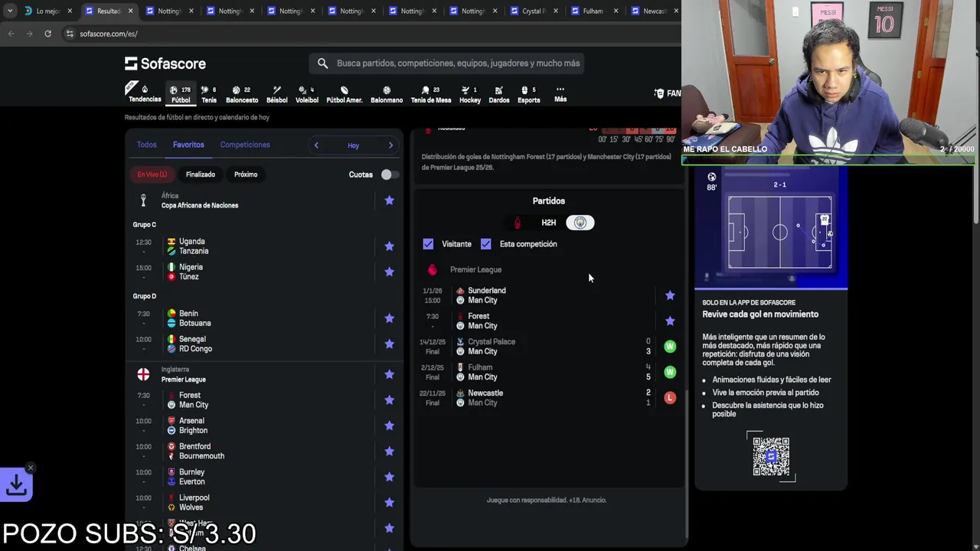Toggle favorite star for Arsenal vs Brighton
Image resolution: width=980 pixels, height=551 pixels.
pos(389,425)
